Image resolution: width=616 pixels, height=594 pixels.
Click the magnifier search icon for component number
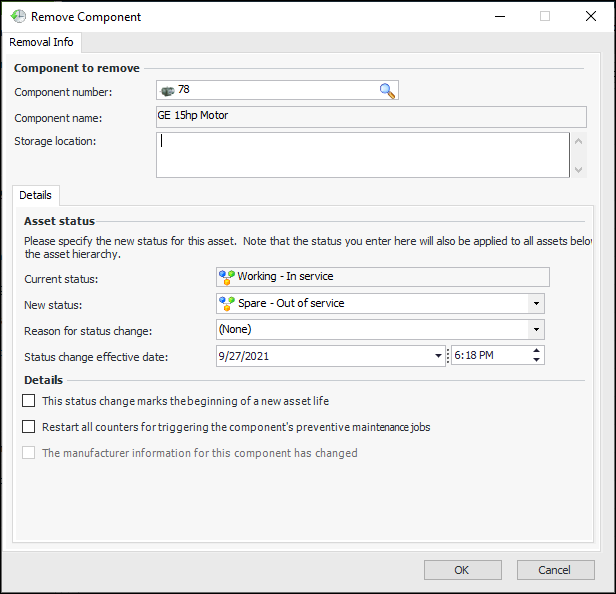coord(387,91)
